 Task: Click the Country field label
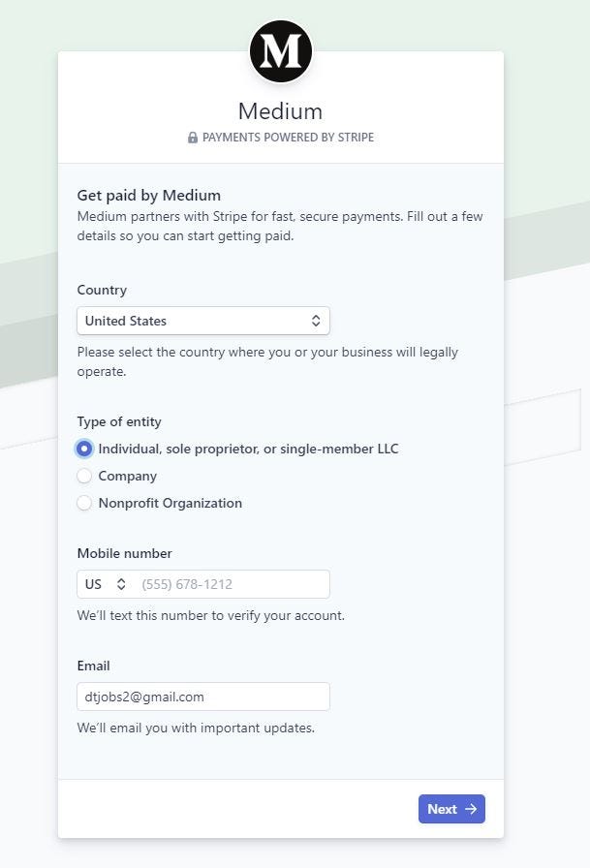click(x=102, y=290)
